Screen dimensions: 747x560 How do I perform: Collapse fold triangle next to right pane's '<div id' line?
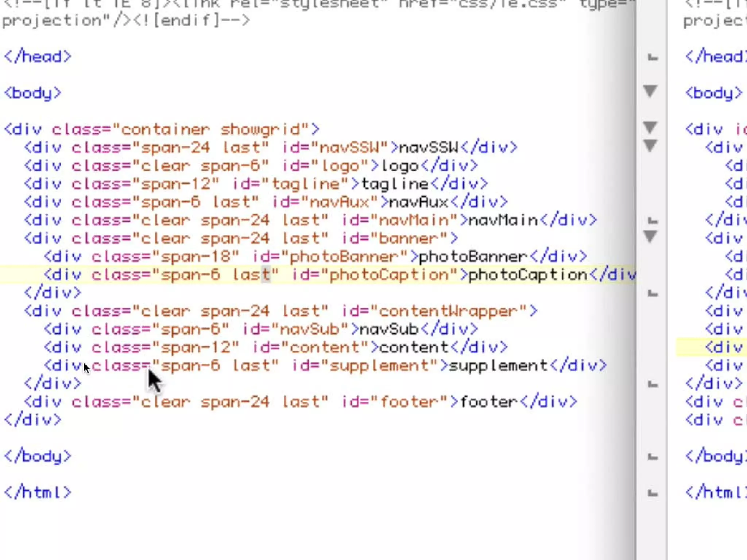650,127
